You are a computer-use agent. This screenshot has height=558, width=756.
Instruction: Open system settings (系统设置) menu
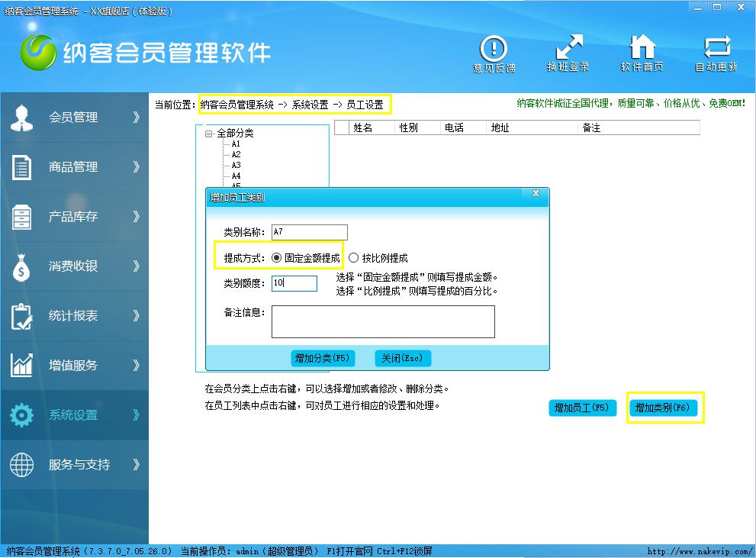[x=73, y=415]
